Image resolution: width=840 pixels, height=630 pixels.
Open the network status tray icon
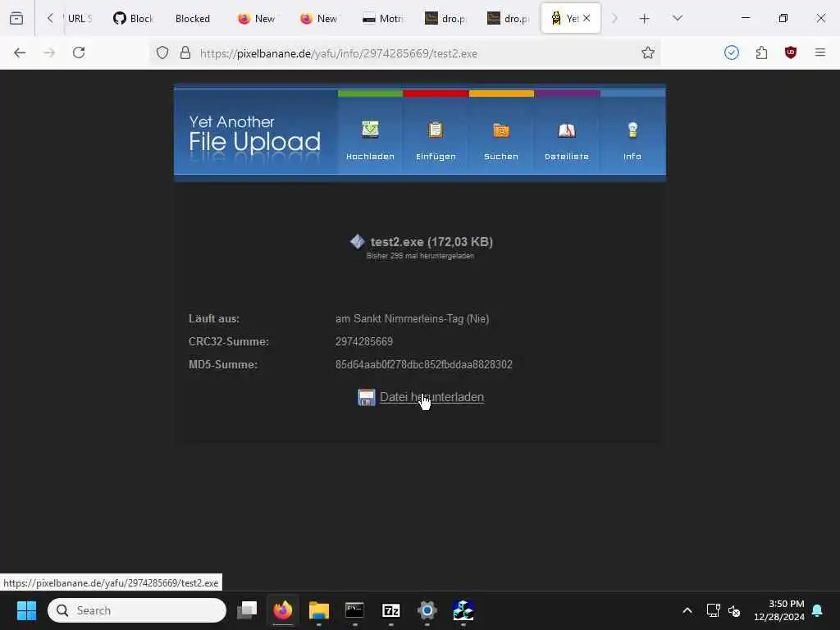click(713, 610)
